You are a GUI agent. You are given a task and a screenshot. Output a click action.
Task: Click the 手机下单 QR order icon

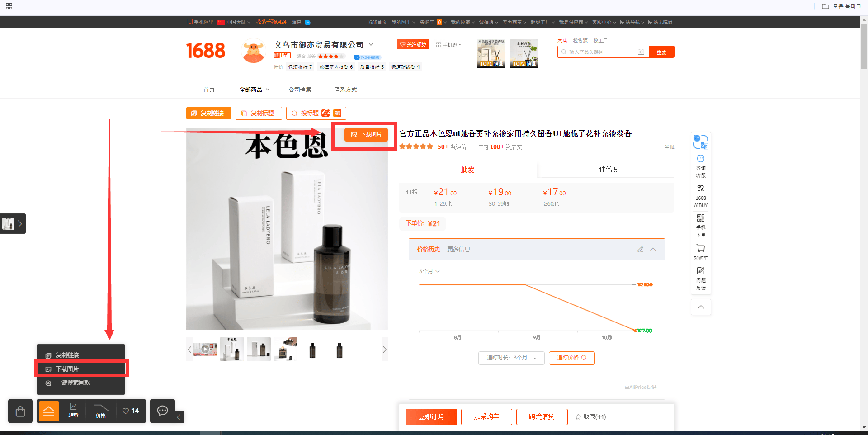(x=700, y=226)
